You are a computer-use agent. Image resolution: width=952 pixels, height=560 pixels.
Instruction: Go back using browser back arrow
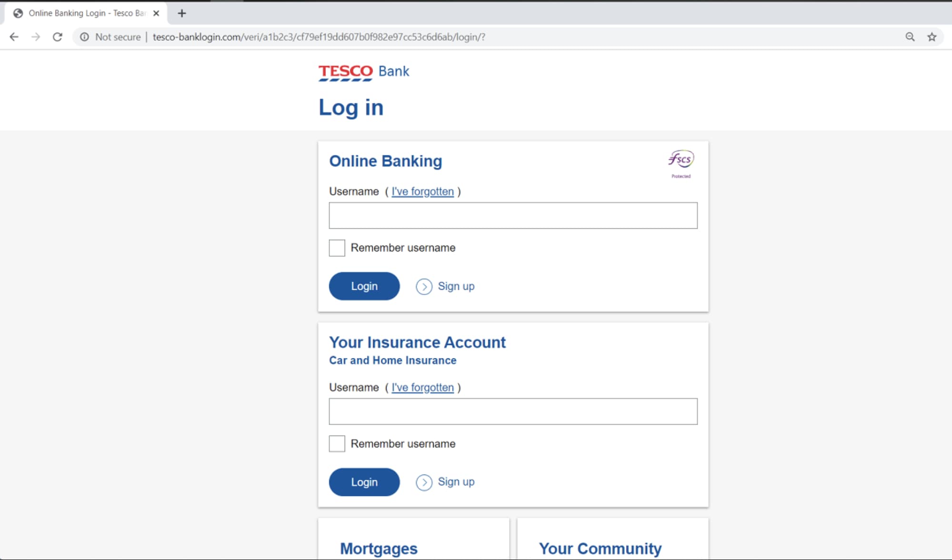point(14,37)
